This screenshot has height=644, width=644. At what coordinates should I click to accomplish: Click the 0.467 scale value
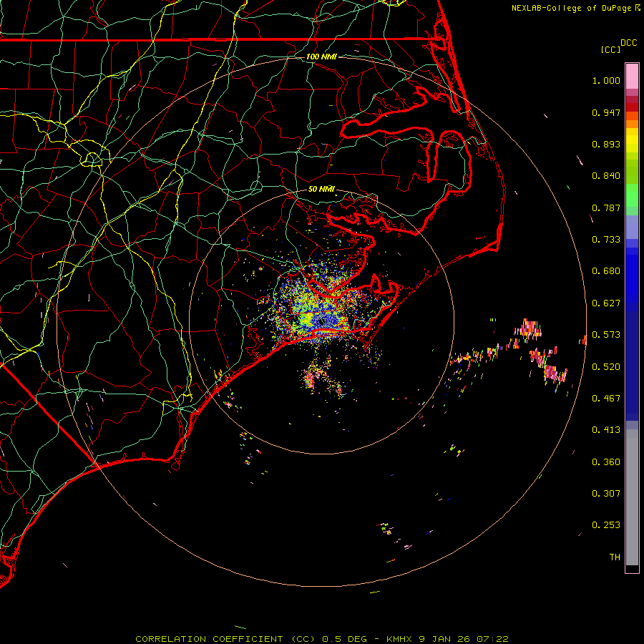click(x=606, y=399)
